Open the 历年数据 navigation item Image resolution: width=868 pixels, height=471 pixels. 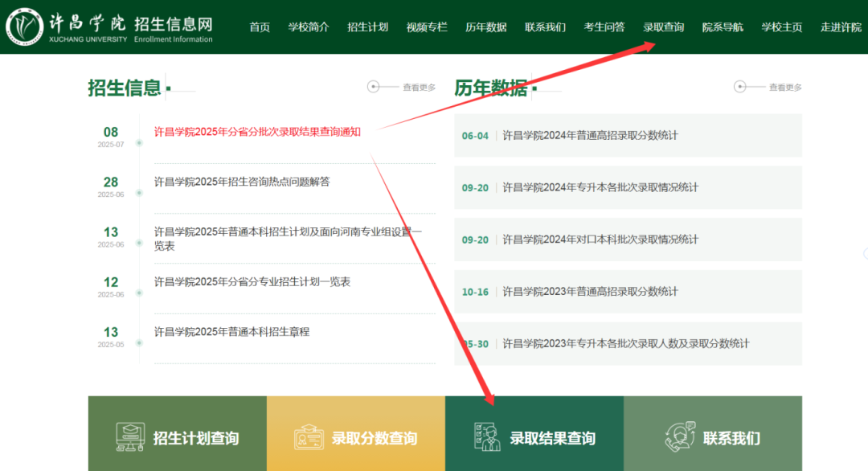[486, 27]
